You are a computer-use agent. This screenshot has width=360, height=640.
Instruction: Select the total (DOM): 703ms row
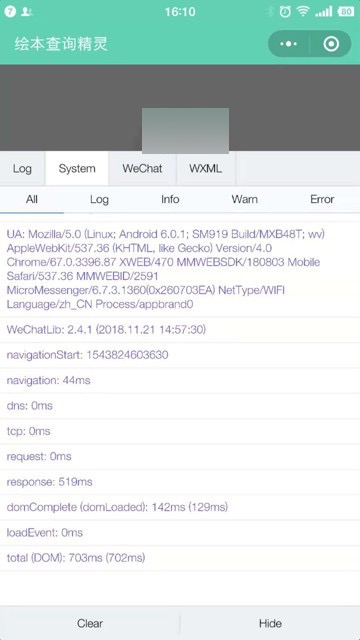coord(180,558)
